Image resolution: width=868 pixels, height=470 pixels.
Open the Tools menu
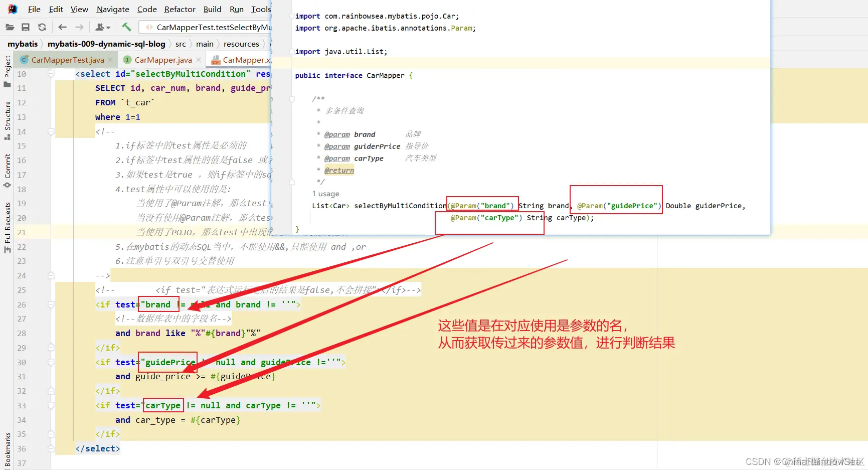[261, 9]
